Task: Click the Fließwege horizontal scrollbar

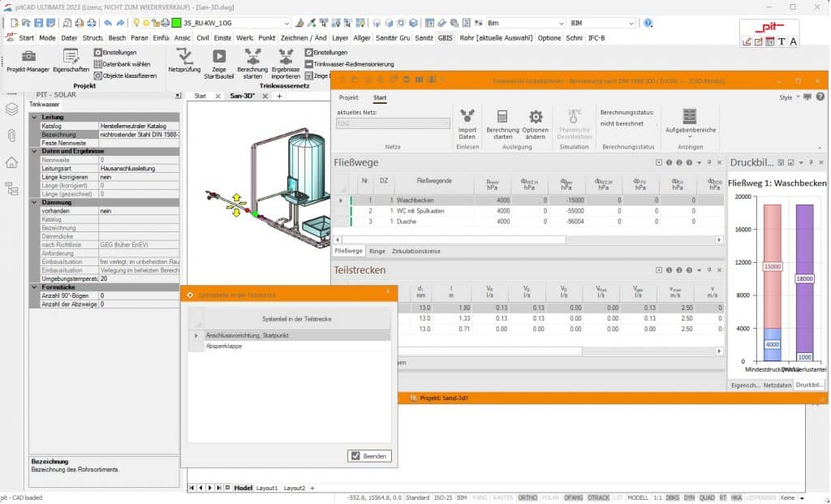Action: pyautogui.click(x=454, y=239)
